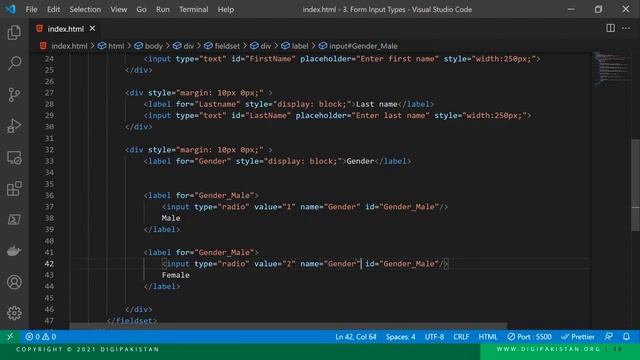Open the Selection menu
The height and width of the screenshot is (360, 640).
pyautogui.click(x=85, y=9)
